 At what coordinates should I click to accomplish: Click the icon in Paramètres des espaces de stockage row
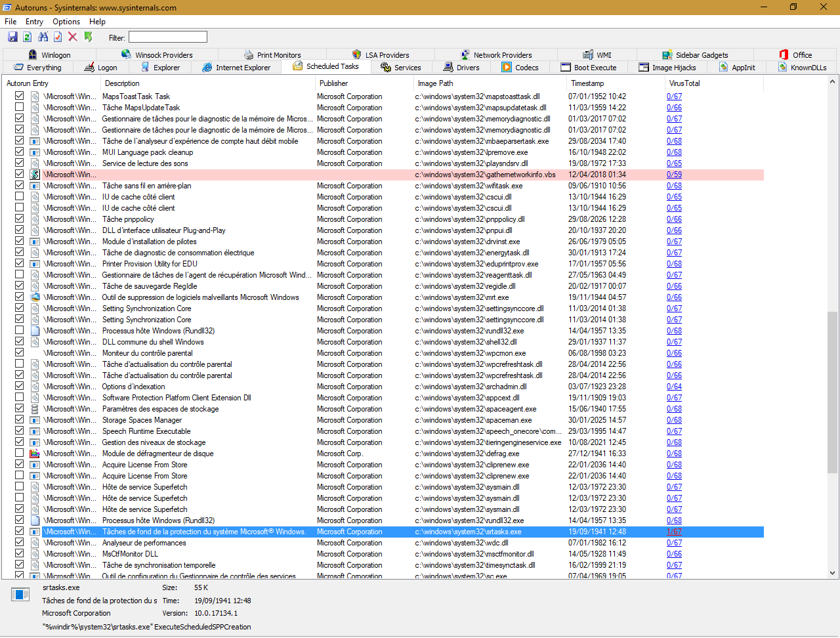(35, 409)
